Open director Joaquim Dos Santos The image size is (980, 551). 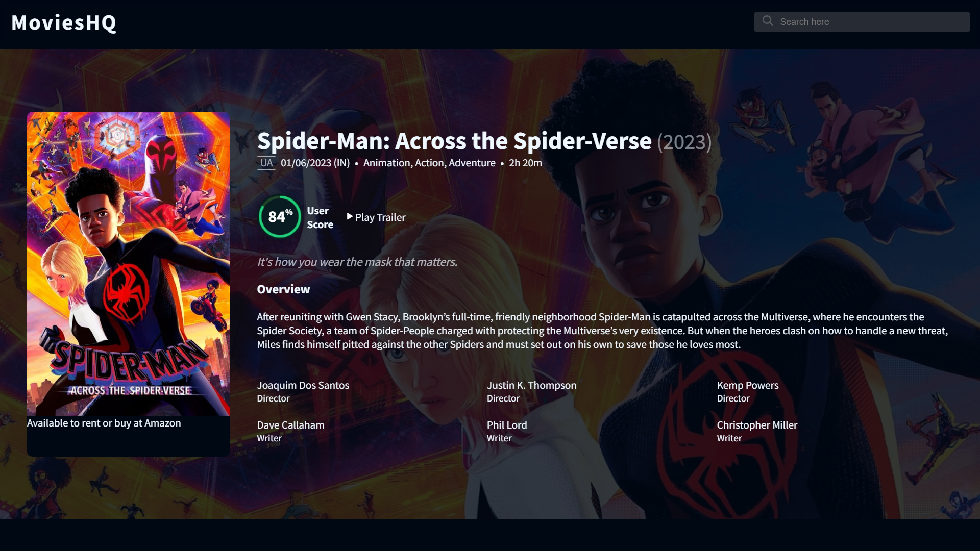[x=303, y=385]
